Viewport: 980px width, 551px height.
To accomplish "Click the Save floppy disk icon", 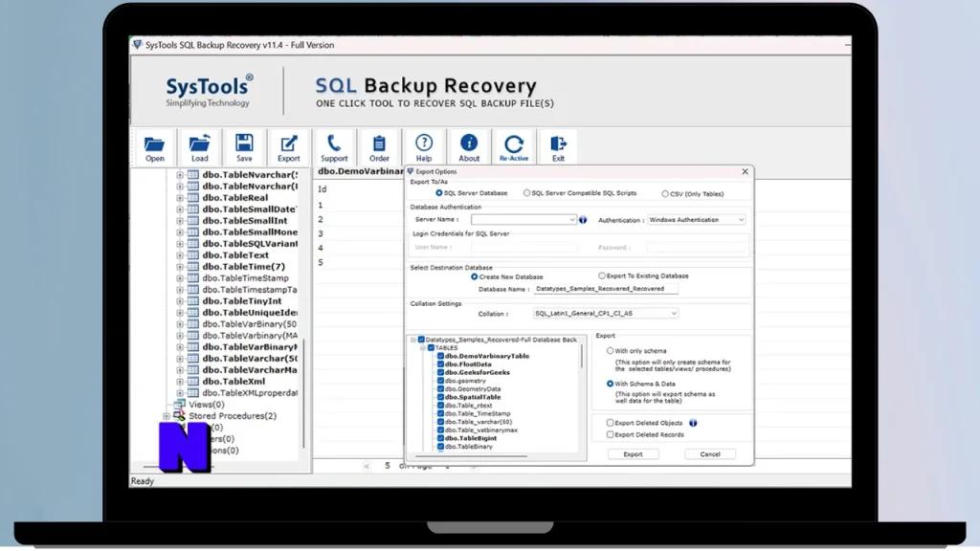I will pos(244,143).
